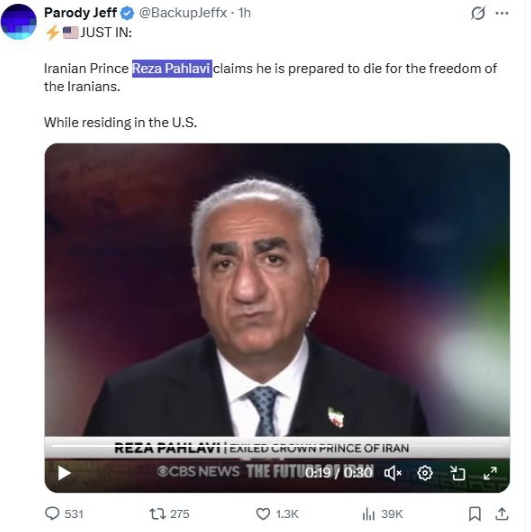Open the share post icon
Image resolution: width=531 pixels, height=532 pixels.
click(501, 514)
